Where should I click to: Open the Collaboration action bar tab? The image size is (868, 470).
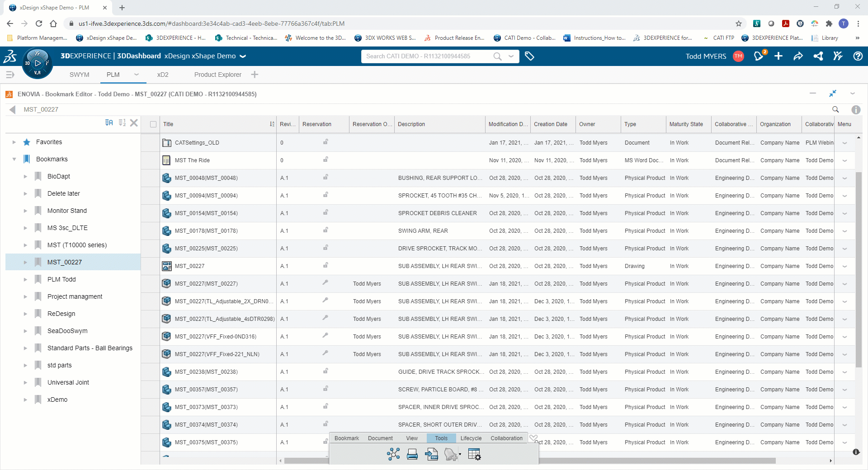click(506, 438)
